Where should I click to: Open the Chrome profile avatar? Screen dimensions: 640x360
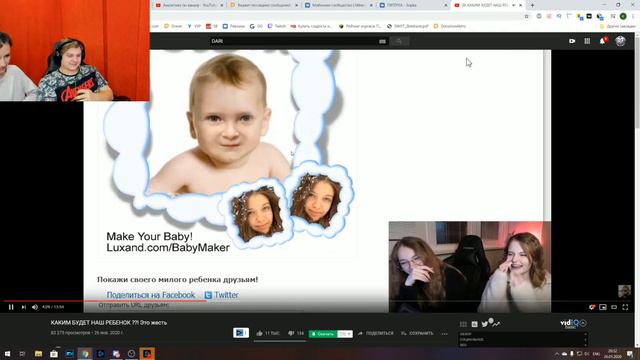click(x=623, y=16)
